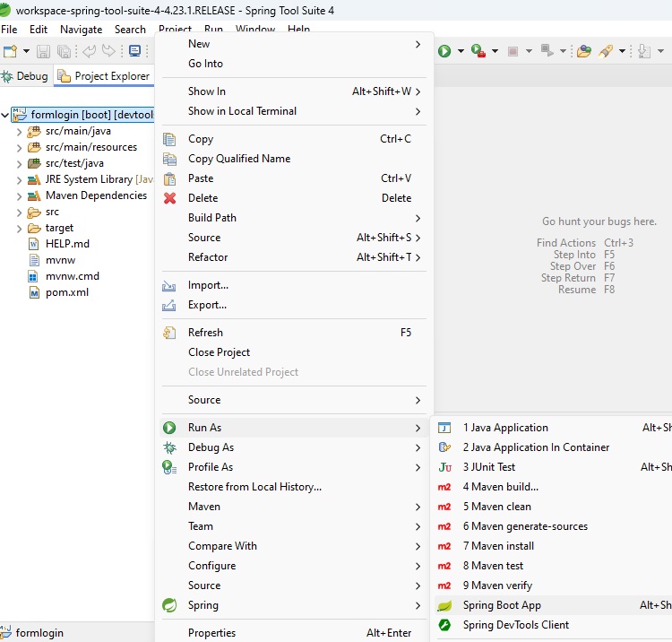Click the green Run toolbar icon
The height and width of the screenshot is (642, 672).
tap(444, 51)
